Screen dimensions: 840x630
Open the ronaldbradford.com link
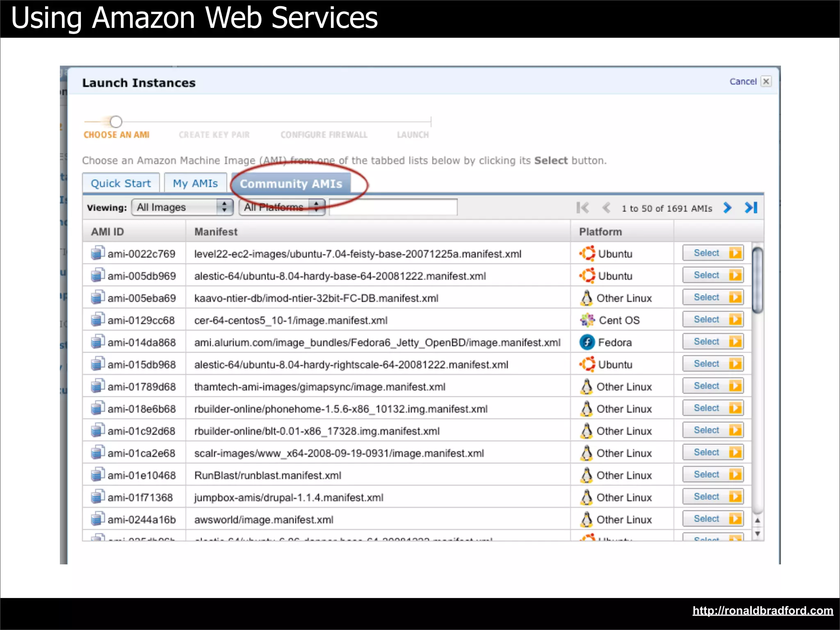point(762,611)
